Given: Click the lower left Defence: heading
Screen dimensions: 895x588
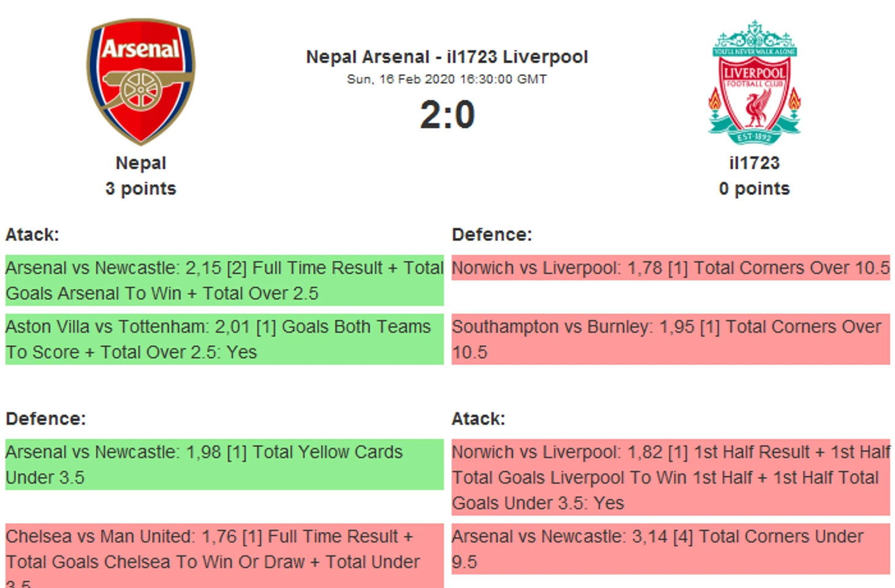Looking at the screenshot, I should (x=46, y=419).
